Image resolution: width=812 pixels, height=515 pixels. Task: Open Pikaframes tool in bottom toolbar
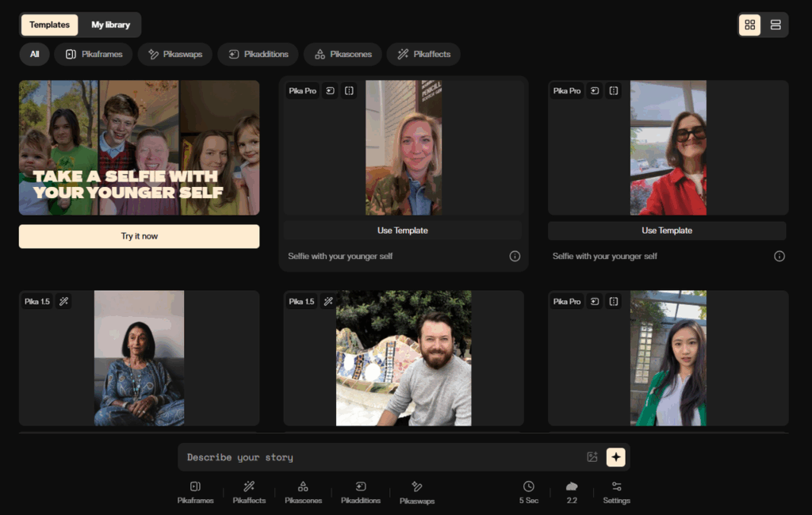click(195, 492)
